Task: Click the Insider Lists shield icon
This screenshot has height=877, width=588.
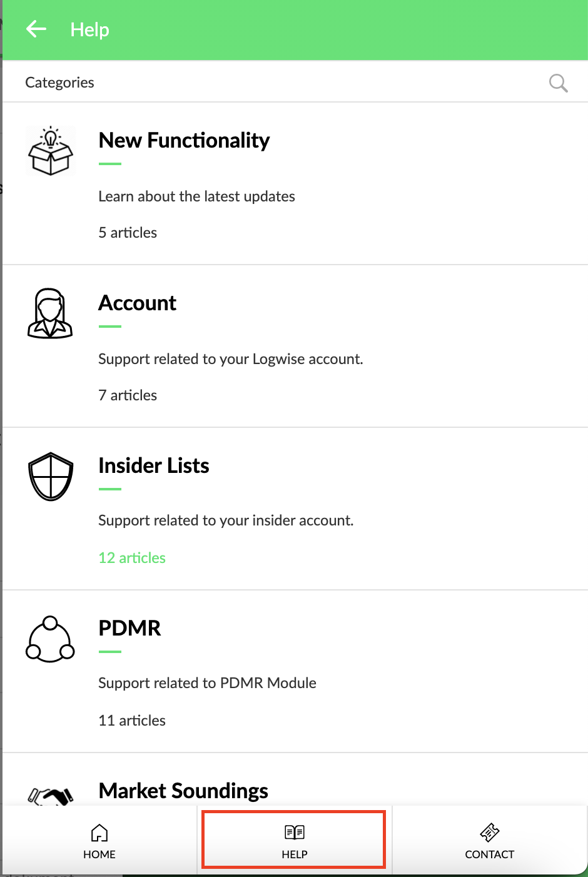Action: (x=51, y=477)
